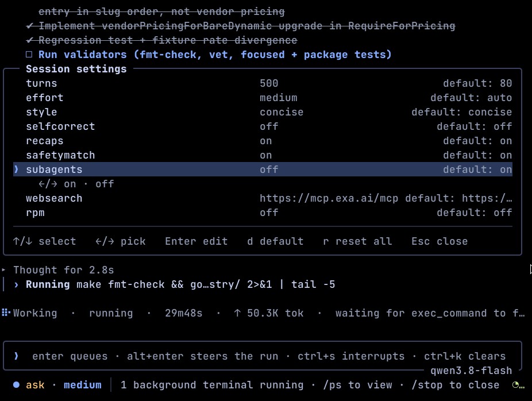Click the 'Regression test + fixture rate divergence' line

pyautogui.click(x=168, y=40)
